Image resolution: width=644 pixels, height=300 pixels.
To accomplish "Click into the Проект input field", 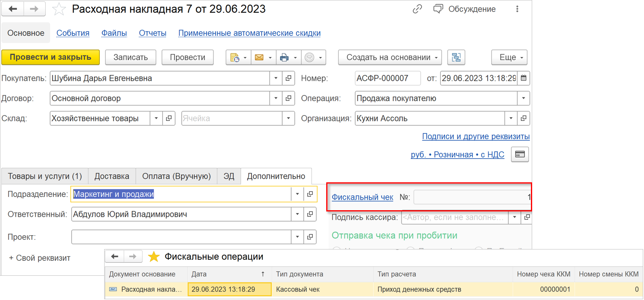I will (x=181, y=237).
